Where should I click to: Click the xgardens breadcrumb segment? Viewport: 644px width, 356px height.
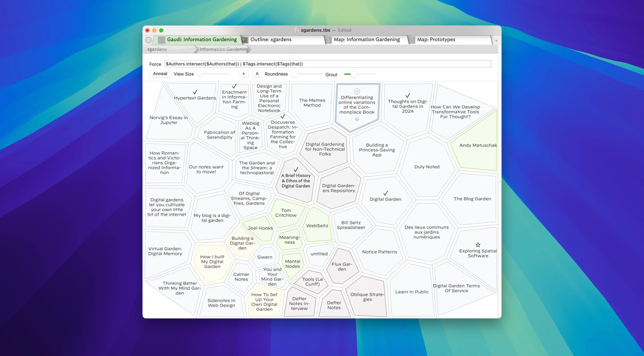157,49
